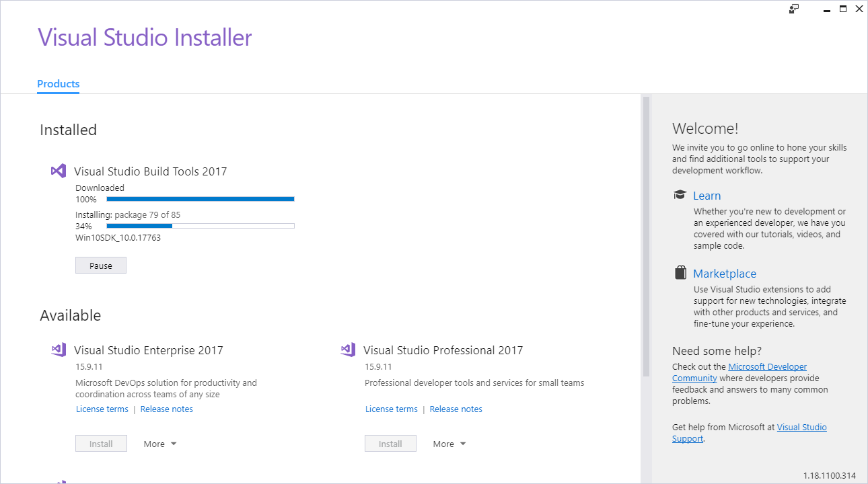Click the Visual Studio Professional 2017 logo icon

pos(348,350)
